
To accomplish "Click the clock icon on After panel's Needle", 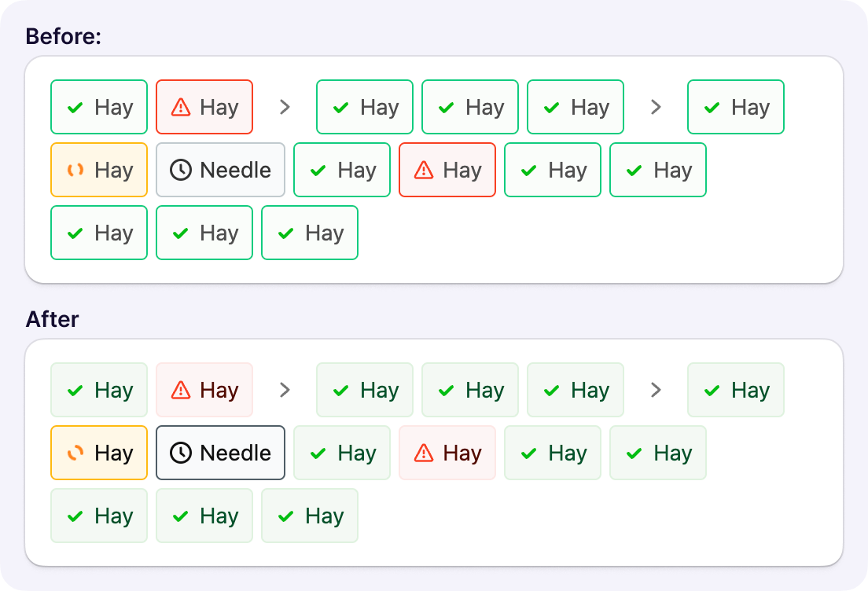I will [x=181, y=453].
